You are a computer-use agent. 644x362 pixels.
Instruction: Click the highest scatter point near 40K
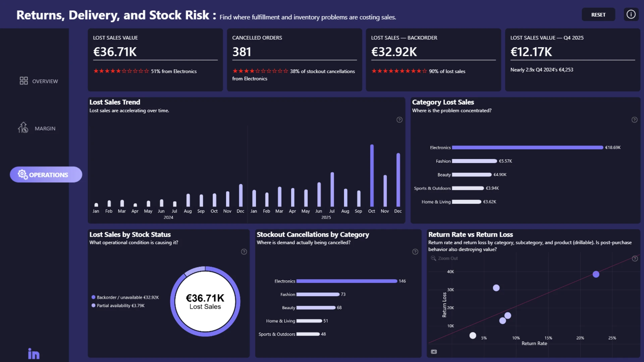click(x=596, y=274)
